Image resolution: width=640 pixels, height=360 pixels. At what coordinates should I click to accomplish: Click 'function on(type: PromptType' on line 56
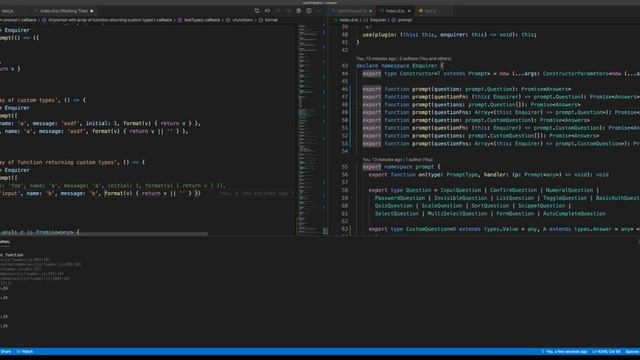pos(433,175)
